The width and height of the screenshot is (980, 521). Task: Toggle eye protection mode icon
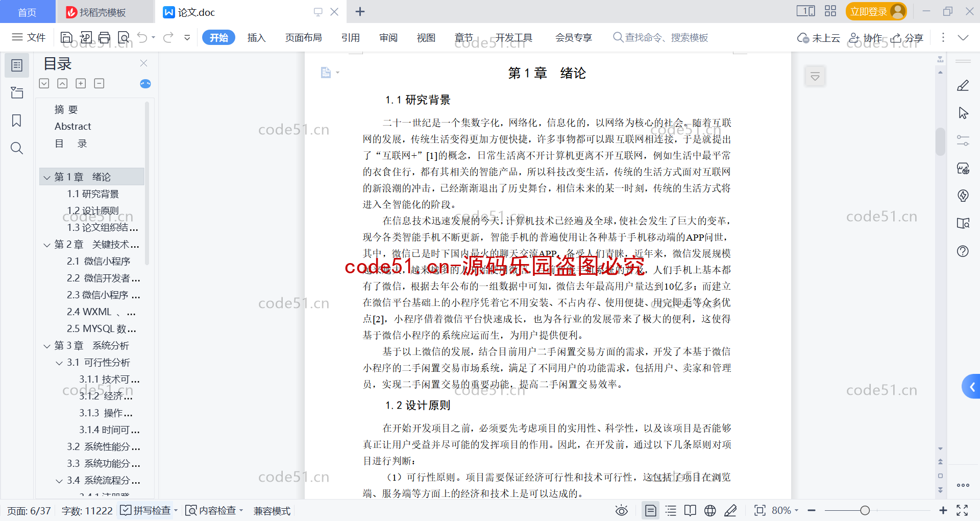point(621,510)
